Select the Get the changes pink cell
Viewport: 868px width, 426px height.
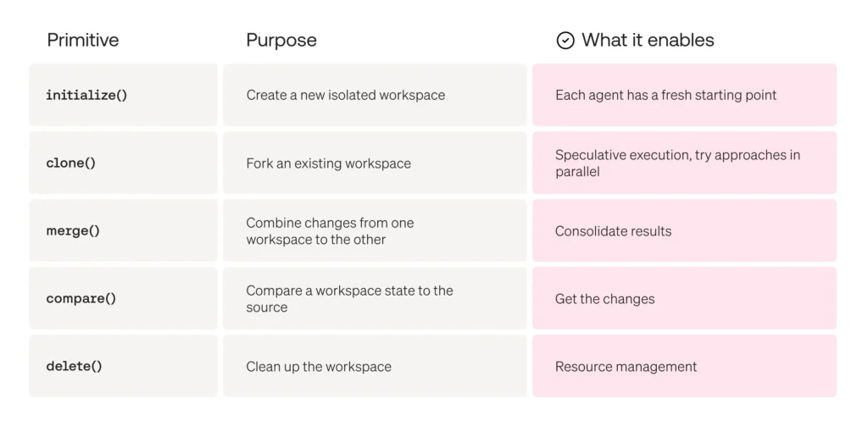[685, 298]
